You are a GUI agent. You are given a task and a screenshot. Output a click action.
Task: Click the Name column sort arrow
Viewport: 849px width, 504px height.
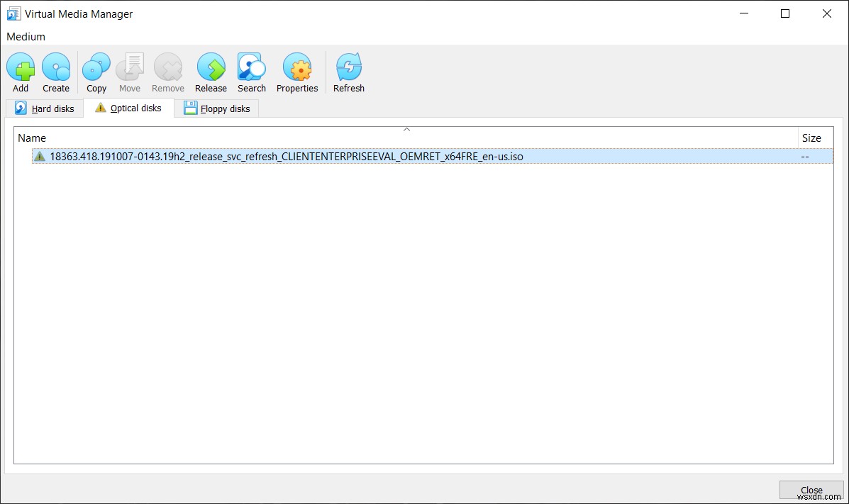[406, 129]
